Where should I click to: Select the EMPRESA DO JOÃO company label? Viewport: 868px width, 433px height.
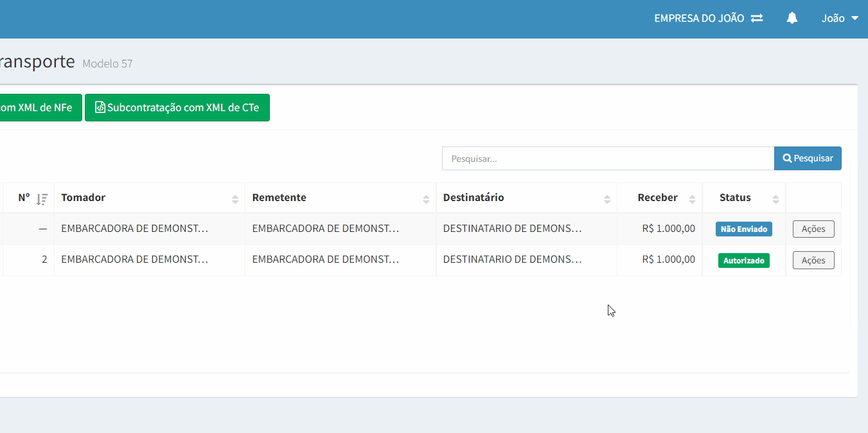[698, 19]
